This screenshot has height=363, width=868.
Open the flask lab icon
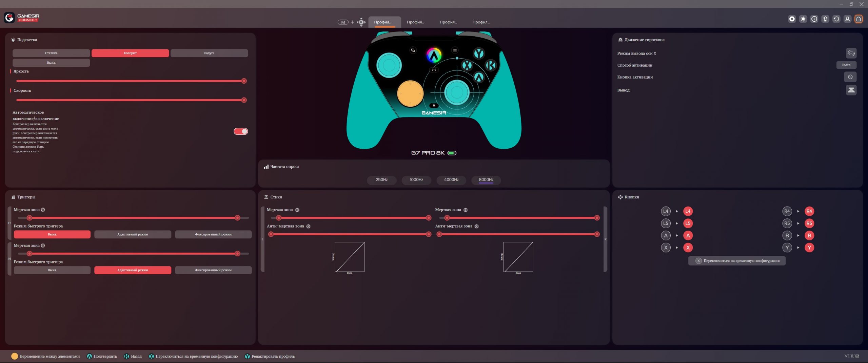click(847, 19)
